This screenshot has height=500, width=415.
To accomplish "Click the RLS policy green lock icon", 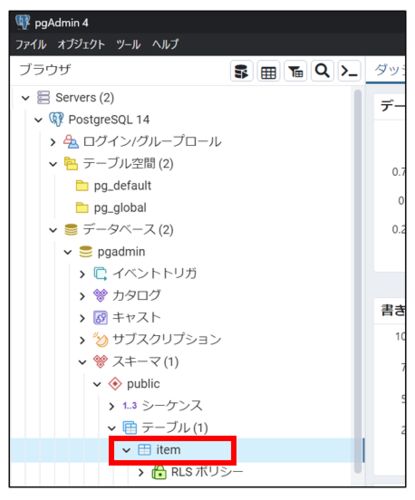I will click(x=159, y=472).
